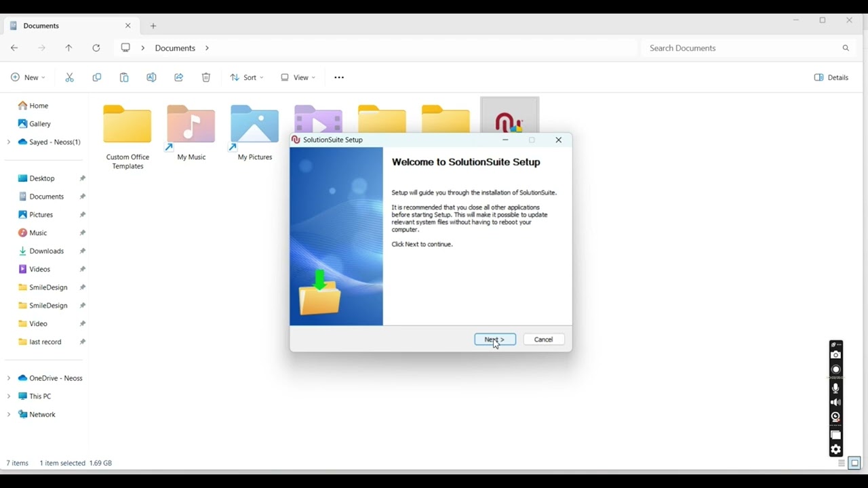The image size is (868, 488).
Task: Open Home in navigation pane
Action: 34,106
